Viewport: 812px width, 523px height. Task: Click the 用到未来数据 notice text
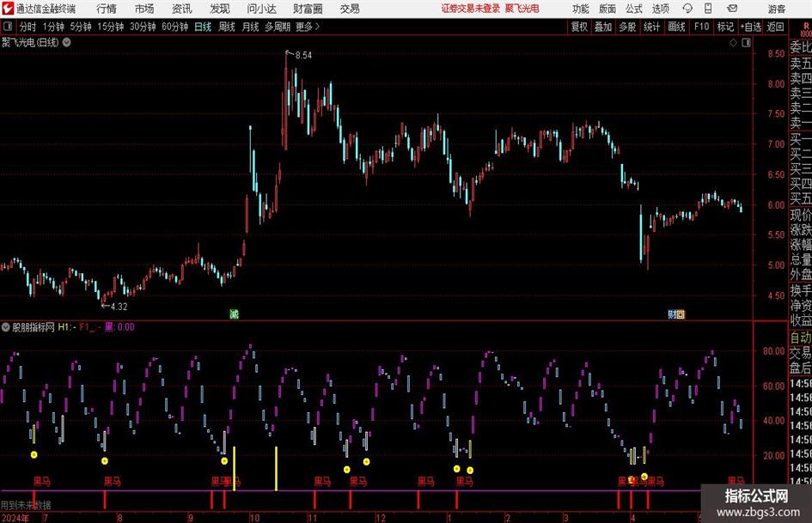(26, 505)
